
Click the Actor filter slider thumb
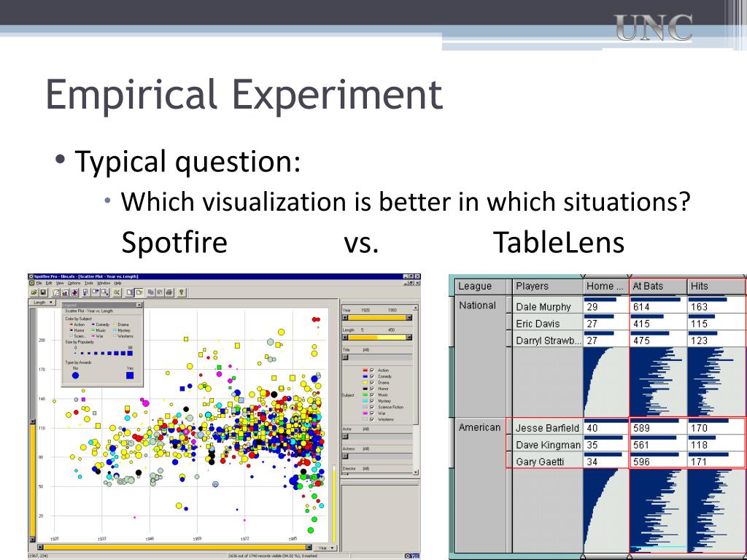pyautogui.click(x=345, y=436)
